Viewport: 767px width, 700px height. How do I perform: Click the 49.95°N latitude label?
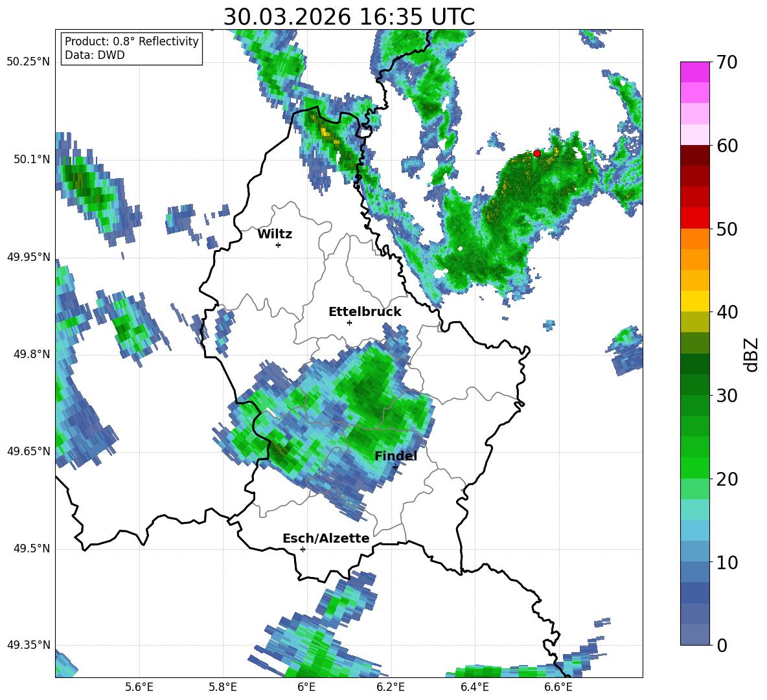coord(29,257)
